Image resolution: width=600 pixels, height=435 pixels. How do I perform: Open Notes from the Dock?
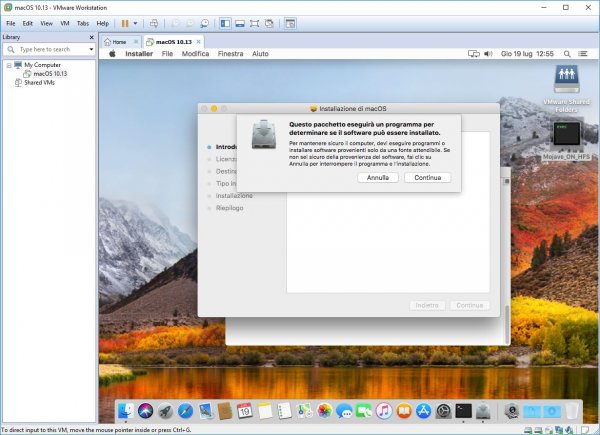[x=264, y=411]
